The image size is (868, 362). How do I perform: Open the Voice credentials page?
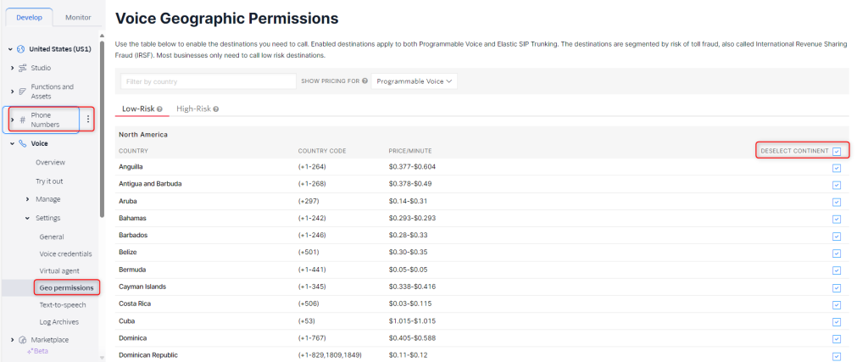[x=65, y=253]
